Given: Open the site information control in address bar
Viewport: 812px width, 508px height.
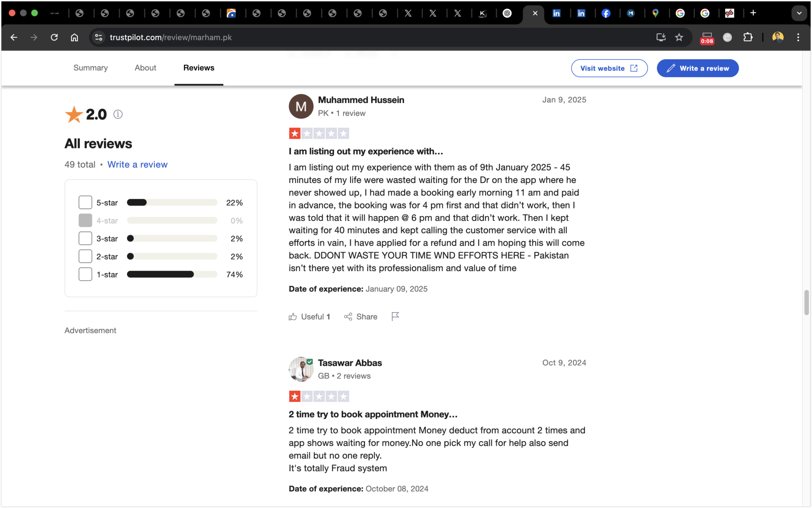Looking at the screenshot, I should coord(99,37).
